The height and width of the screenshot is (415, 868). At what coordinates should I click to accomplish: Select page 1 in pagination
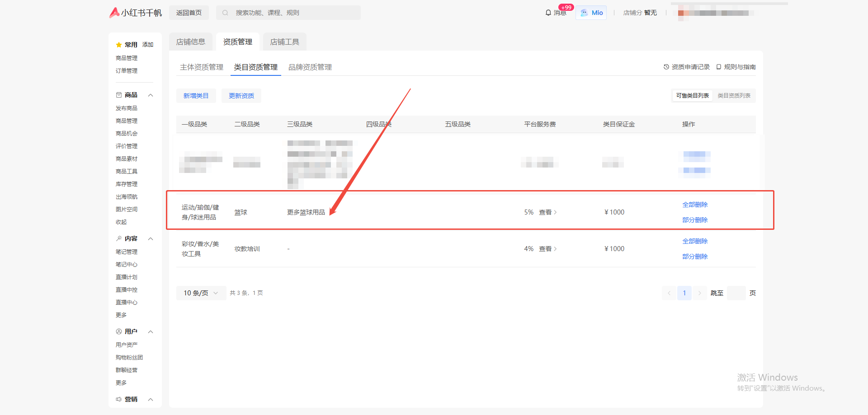click(x=684, y=293)
